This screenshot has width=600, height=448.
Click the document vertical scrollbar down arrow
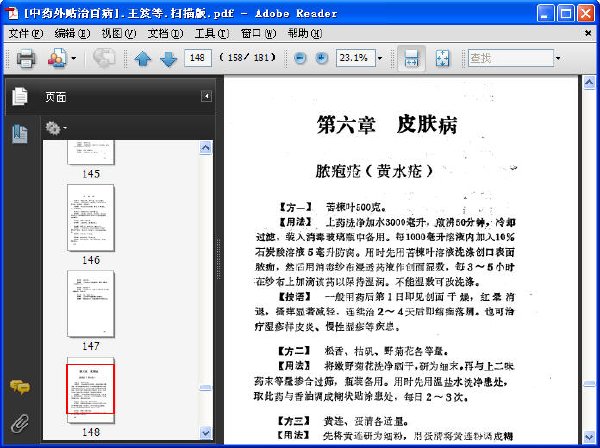[589, 437]
